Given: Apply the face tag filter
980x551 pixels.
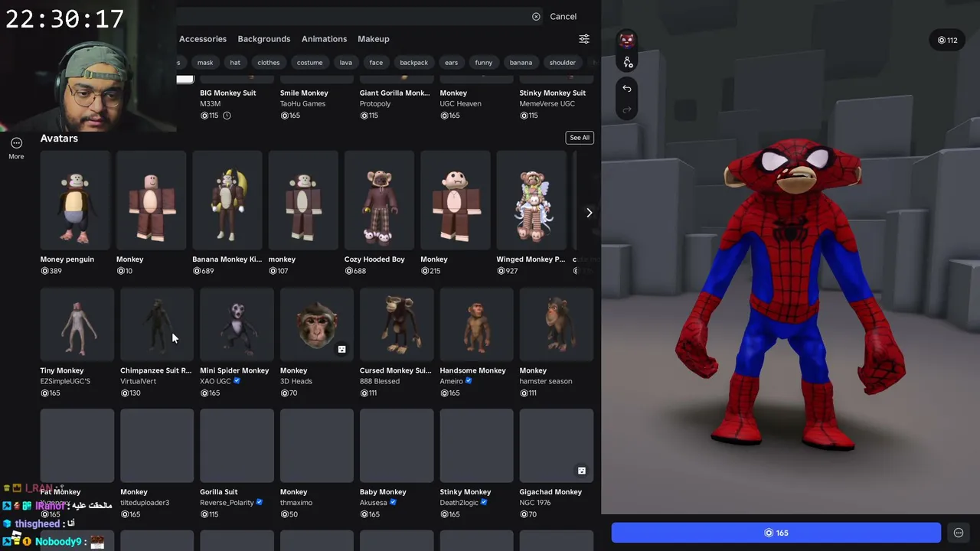Looking at the screenshot, I should click(x=376, y=63).
